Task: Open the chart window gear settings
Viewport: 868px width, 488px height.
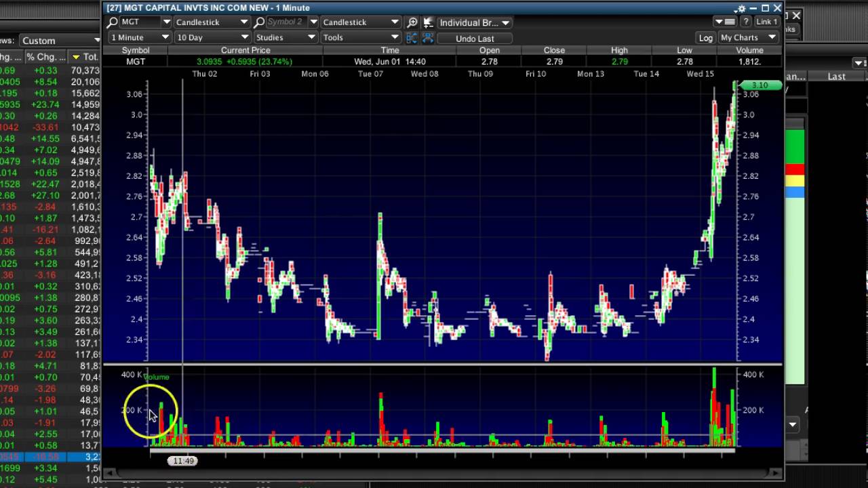Action: point(740,8)
